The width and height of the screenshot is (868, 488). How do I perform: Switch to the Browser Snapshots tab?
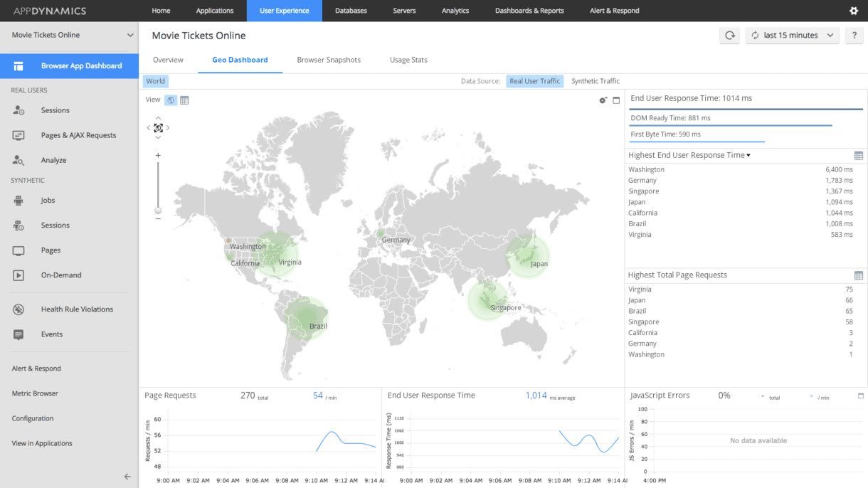(x=329, y=60)
